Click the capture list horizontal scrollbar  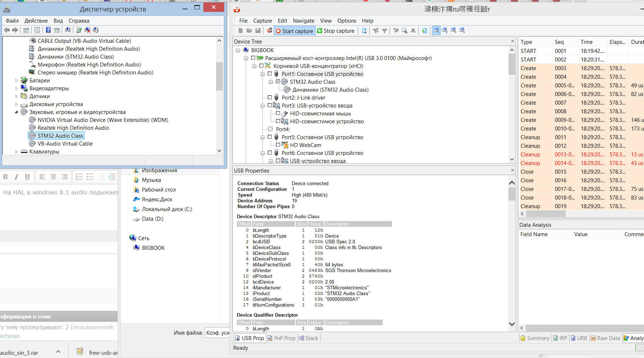[546, 214]
